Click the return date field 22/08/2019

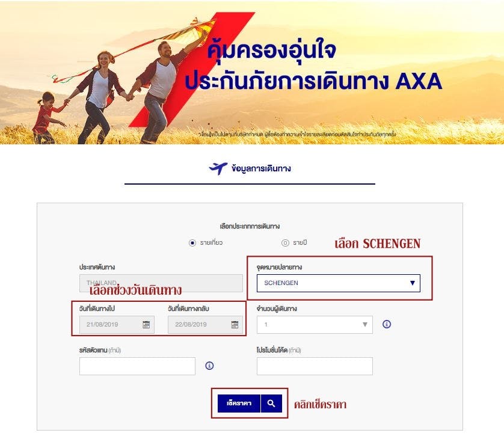click(206, 324)
